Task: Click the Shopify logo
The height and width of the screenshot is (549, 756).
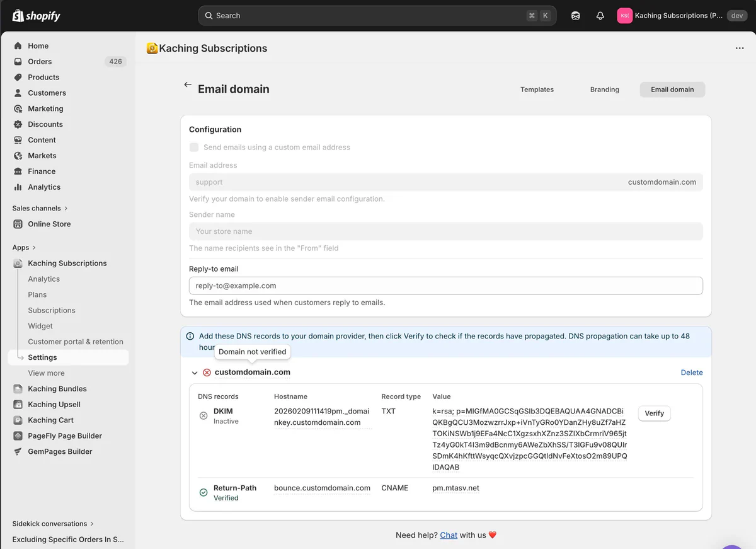Action: coord(37,16)
